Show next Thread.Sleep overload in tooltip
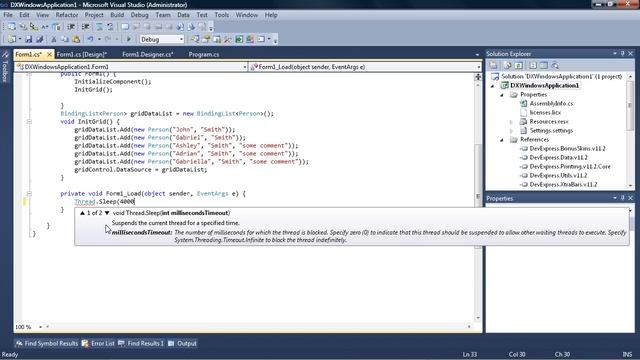 click(x=107, y=213)
